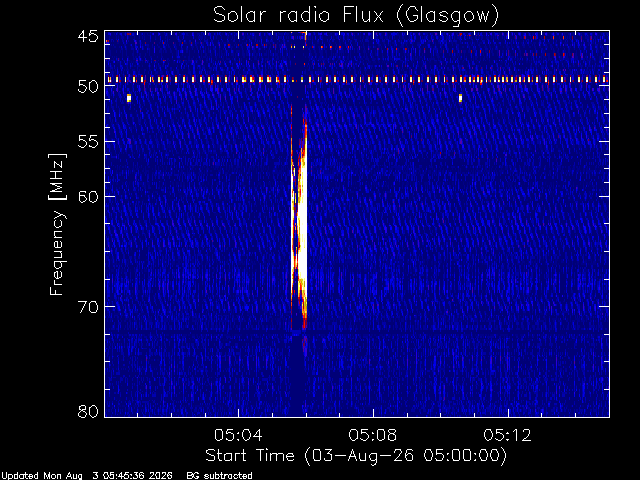Click the "Solar radio Flux (Glasgow)" title
The height and width of the screenshot is (480, 640).
[x=356, y=16]
